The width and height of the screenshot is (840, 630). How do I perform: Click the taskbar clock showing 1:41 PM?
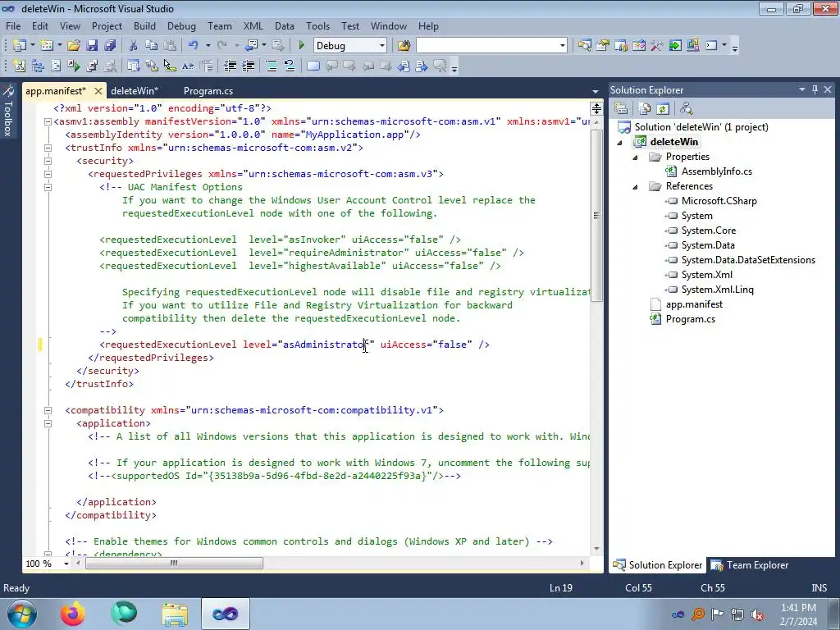798,614
